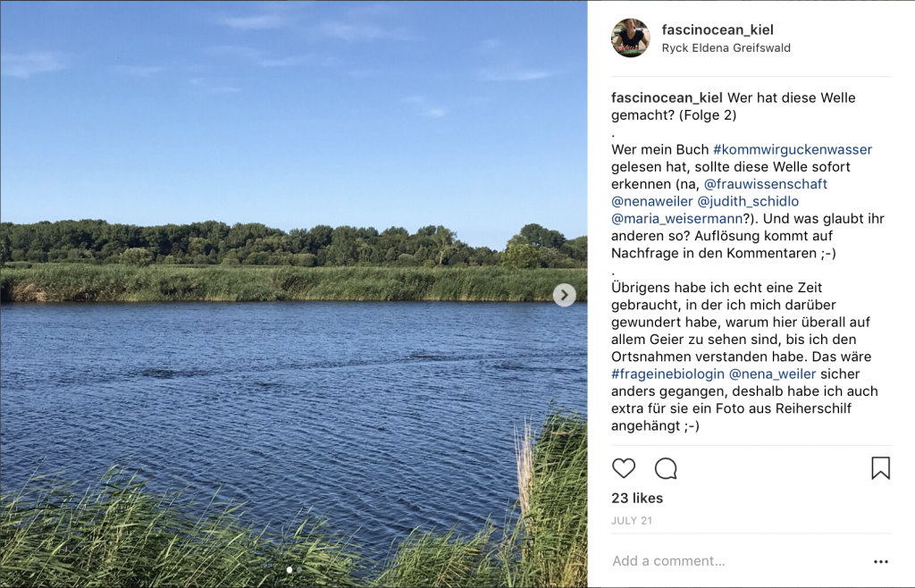This screenshot has width=915, height=588.
Task: Select second carousel dot indicator
Action: tap(299, 569)
